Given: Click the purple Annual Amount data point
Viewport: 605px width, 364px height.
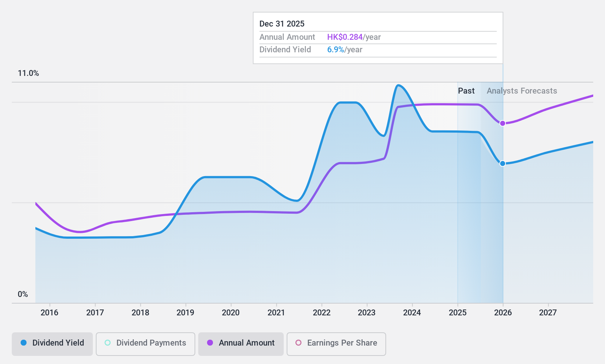Looking at the screenshot, I should pos(503,123).
